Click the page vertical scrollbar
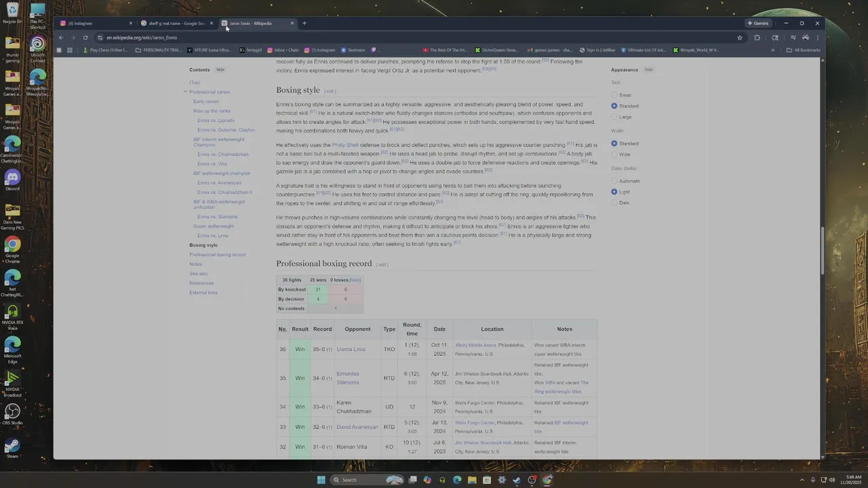The width and height of the screenshot is (868, 488). [823, 251]
